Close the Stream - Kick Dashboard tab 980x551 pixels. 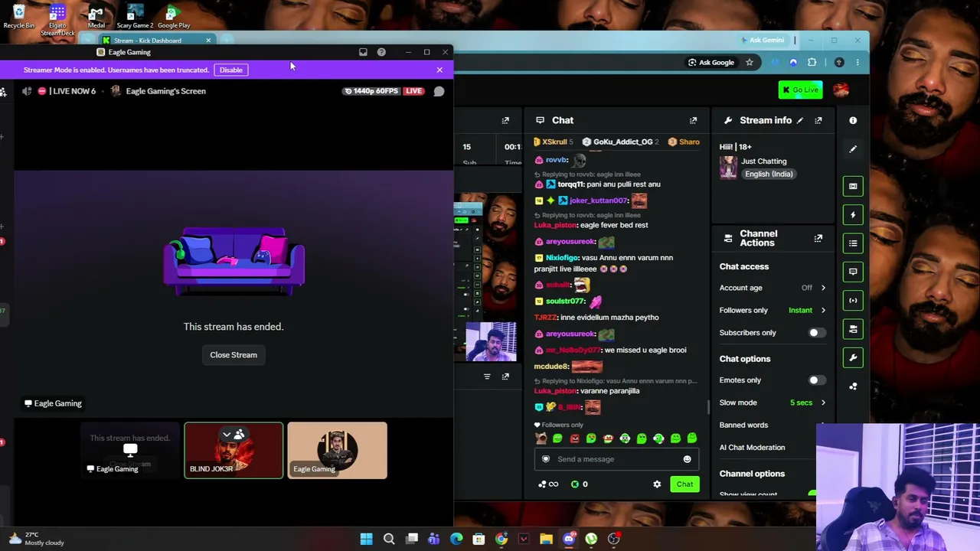(208, 41)
